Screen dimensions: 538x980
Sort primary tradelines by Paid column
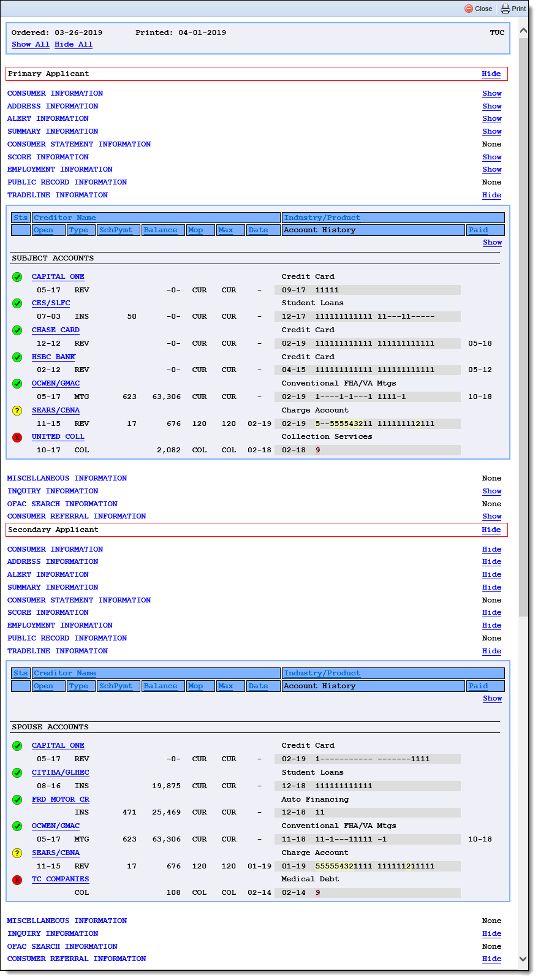(x=479, y=230)
